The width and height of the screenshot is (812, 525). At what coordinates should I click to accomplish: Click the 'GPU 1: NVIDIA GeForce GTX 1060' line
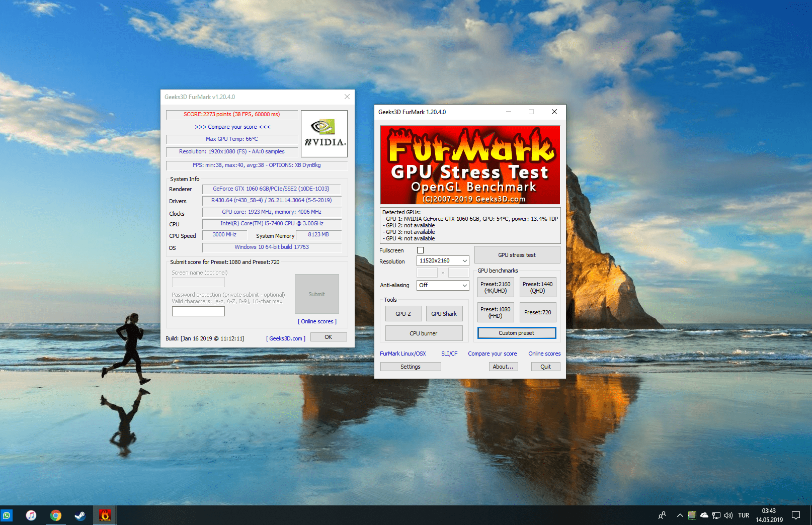pyautogui.click(x=470, y=219)
